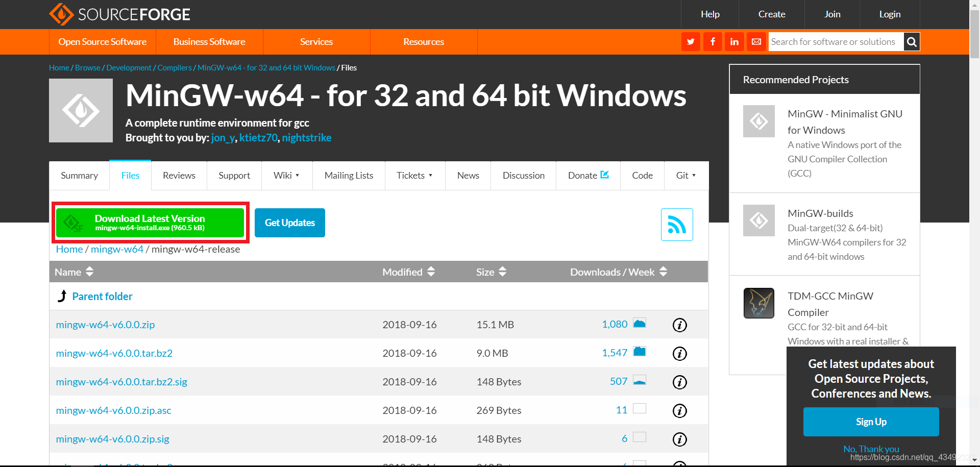Screen dimensions: 980x467
Task: Click the Sign Up button
Action: coord(871,422)
